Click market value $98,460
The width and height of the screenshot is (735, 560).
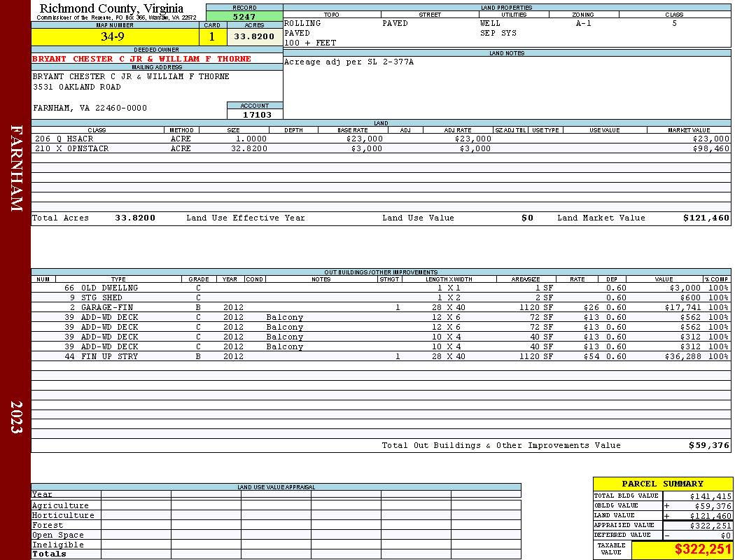(711, 148)
